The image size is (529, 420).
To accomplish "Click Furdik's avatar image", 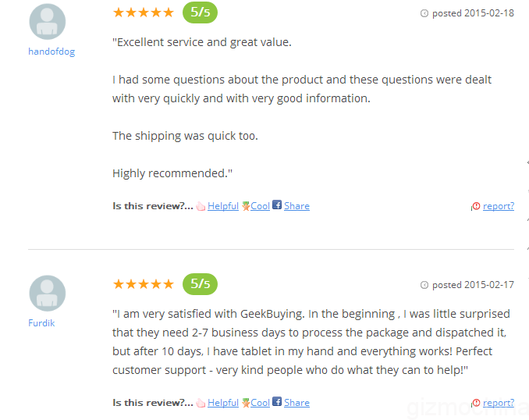I will pyautogui.click(x=48, y=294).
